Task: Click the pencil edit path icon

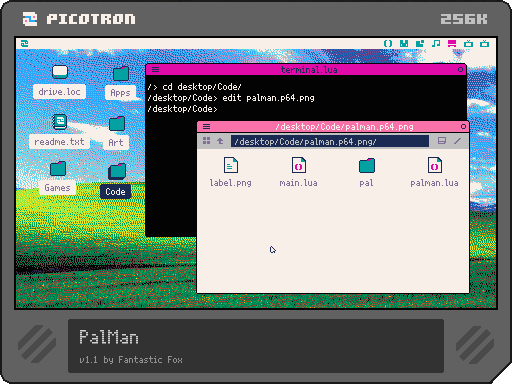Action: pos(457,141)
